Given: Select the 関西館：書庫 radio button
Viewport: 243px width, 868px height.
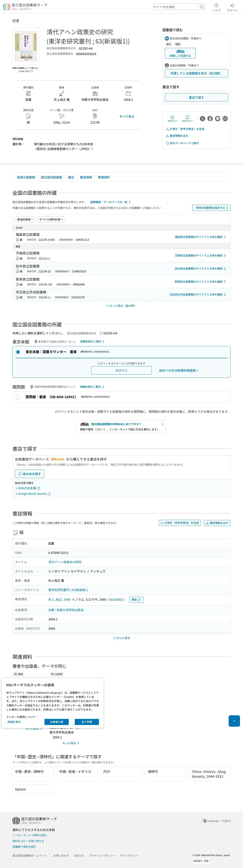Looking at the screenshot, I should point(18,397).
